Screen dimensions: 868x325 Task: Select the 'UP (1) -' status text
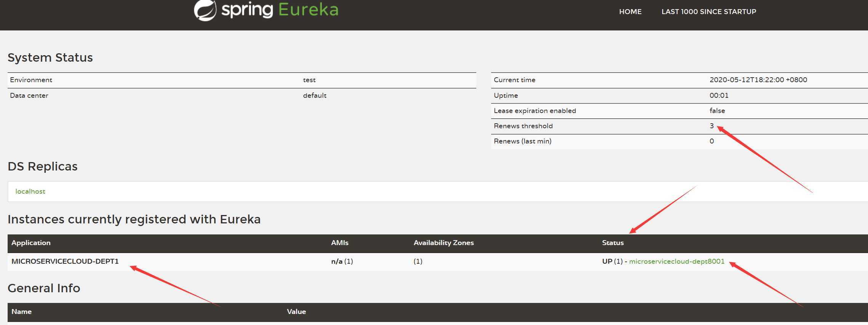[x=614, y=261]
